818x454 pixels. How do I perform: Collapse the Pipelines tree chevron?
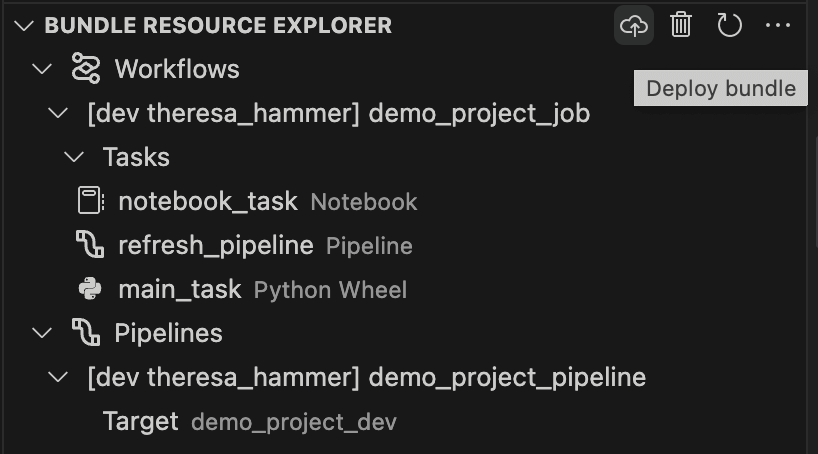[41, 333]
